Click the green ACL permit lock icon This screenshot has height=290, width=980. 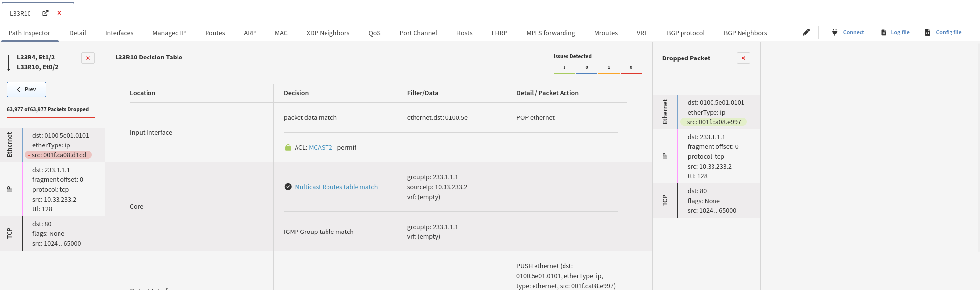click(x=288, y=147)
